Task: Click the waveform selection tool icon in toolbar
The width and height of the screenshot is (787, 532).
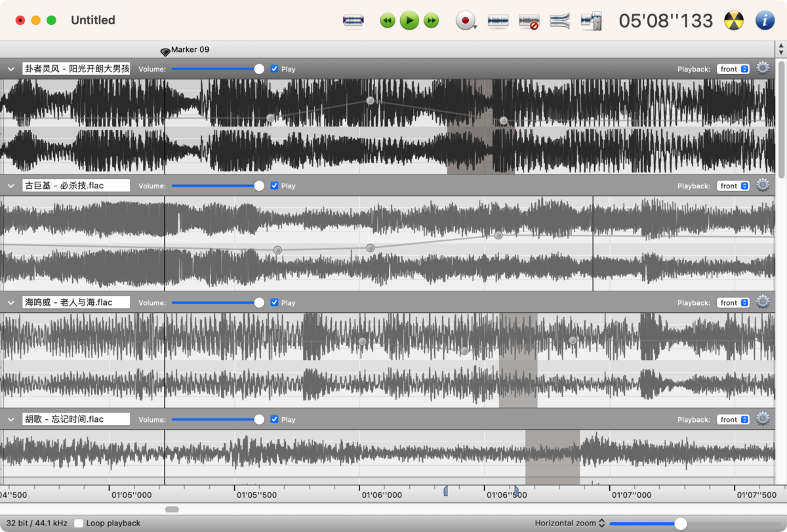Action: pyautogui.click(x=353, y=21)
